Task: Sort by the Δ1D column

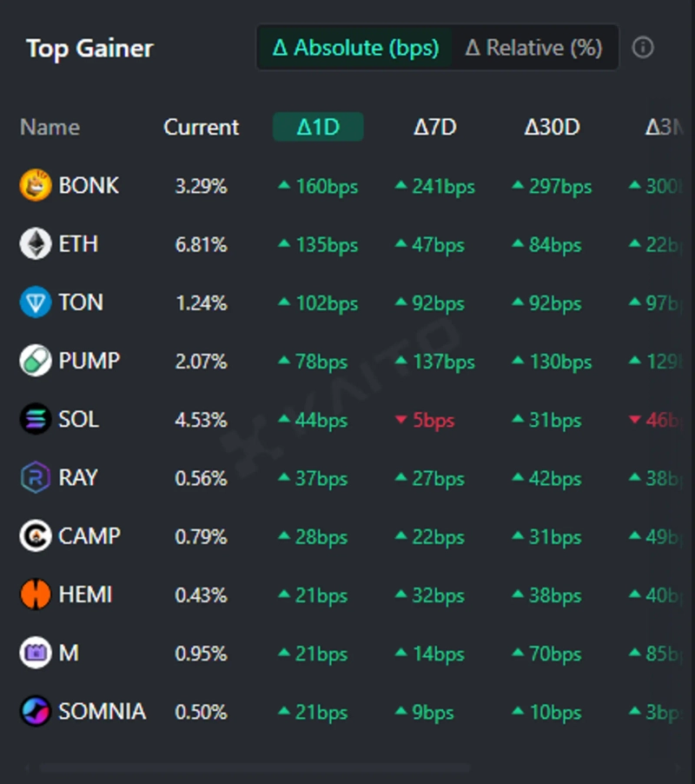Action: 318,128
